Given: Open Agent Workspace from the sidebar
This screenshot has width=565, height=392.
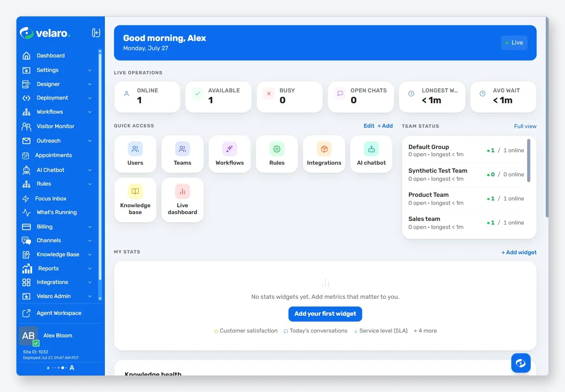Looking at the screenshot, I should (59, 313).
